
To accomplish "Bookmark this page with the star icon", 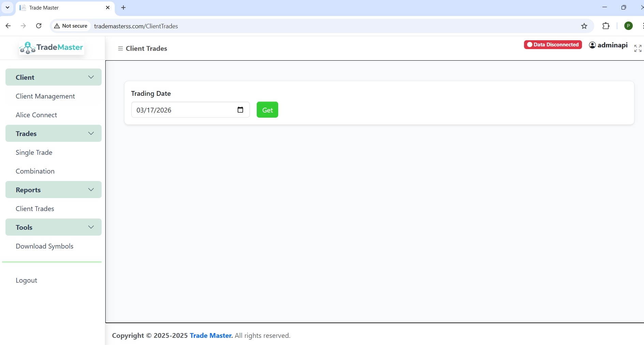I will pyautogui.click(x=584, y=26).
